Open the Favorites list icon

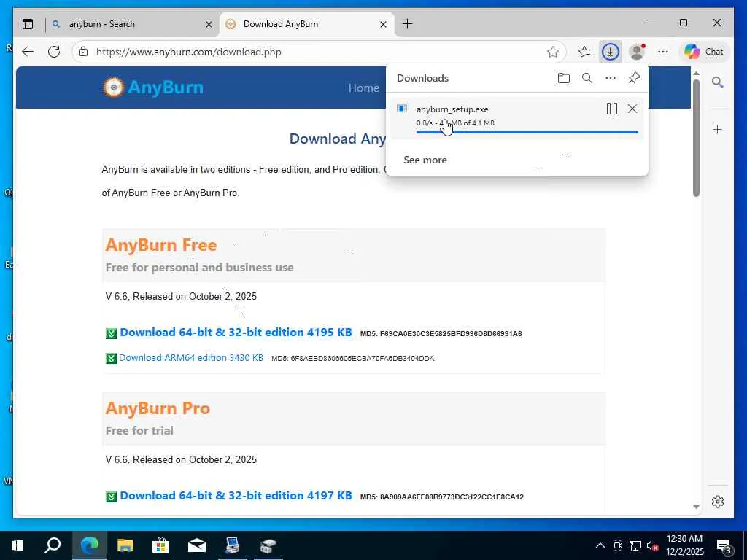click(584, 52)
